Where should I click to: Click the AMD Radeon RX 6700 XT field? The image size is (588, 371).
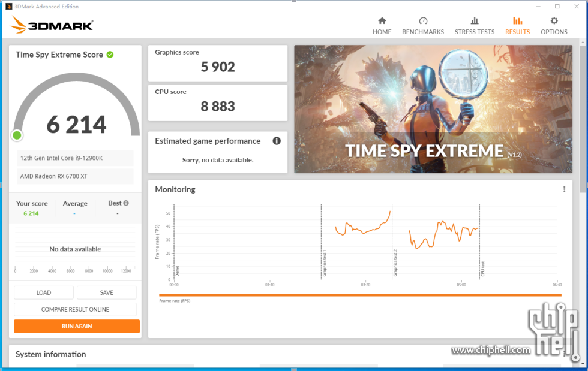[x=75, y=176]
